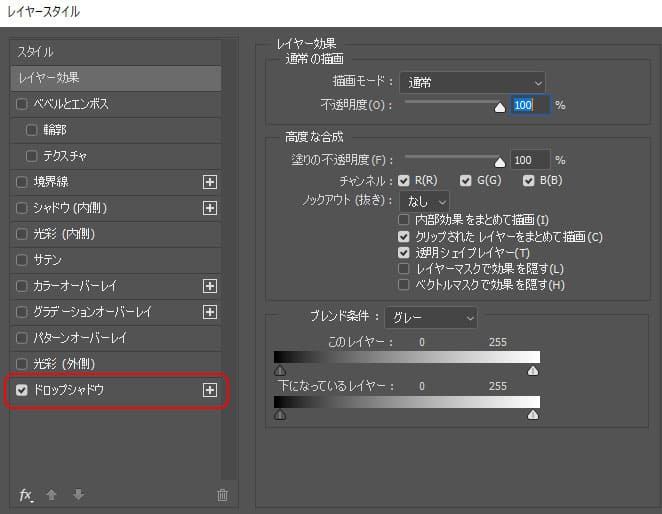Add another ドロップシャドウ effect with plus icon
The image size is (662, 514).
(210, 390)
